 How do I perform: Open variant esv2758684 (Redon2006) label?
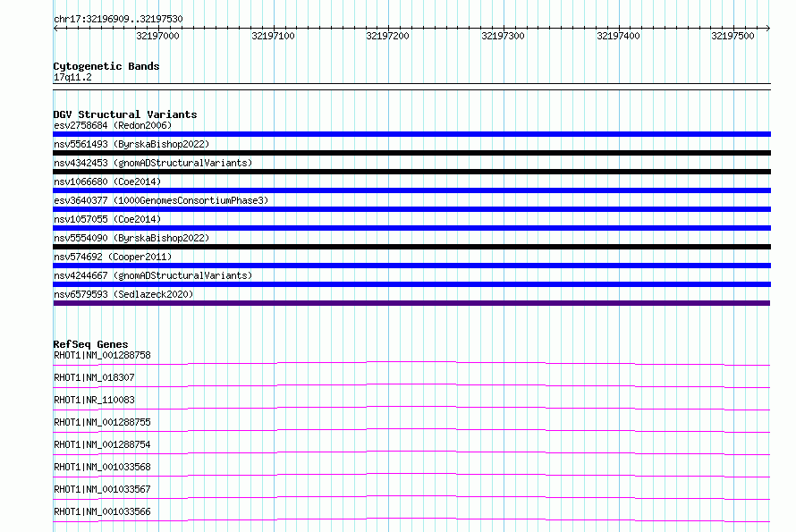pyautogui.click(x=113, y=125)
